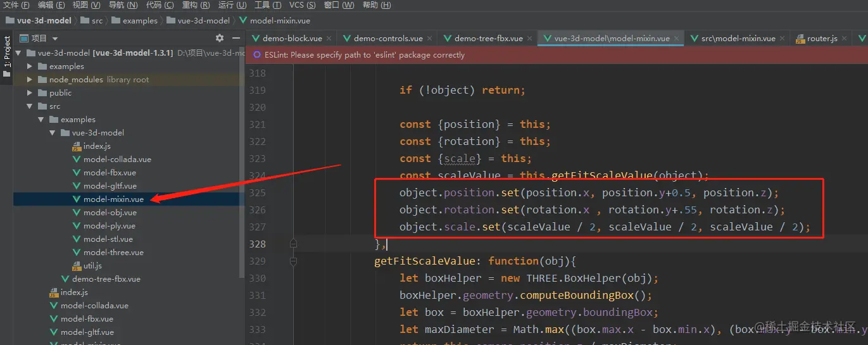Open the Project panel settings gear
This screenshot has height=345, width=868.
click(x=220, y=38)
